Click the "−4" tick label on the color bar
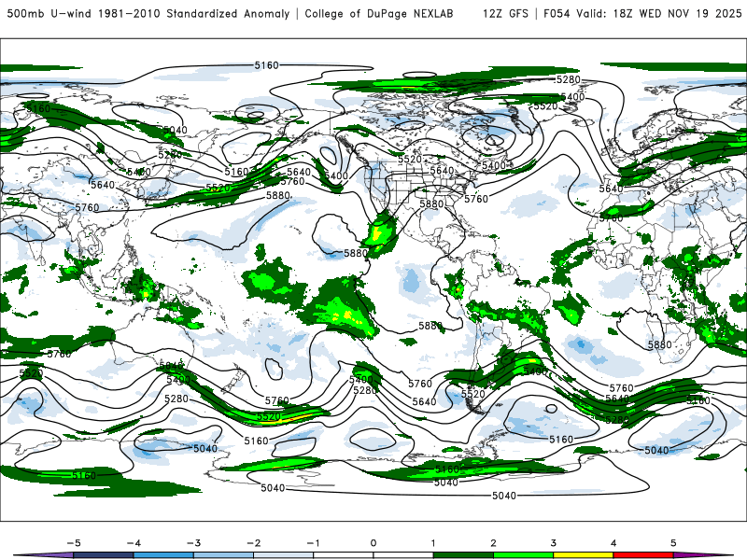This screenshot has height=560, width=747. [134, 543]
